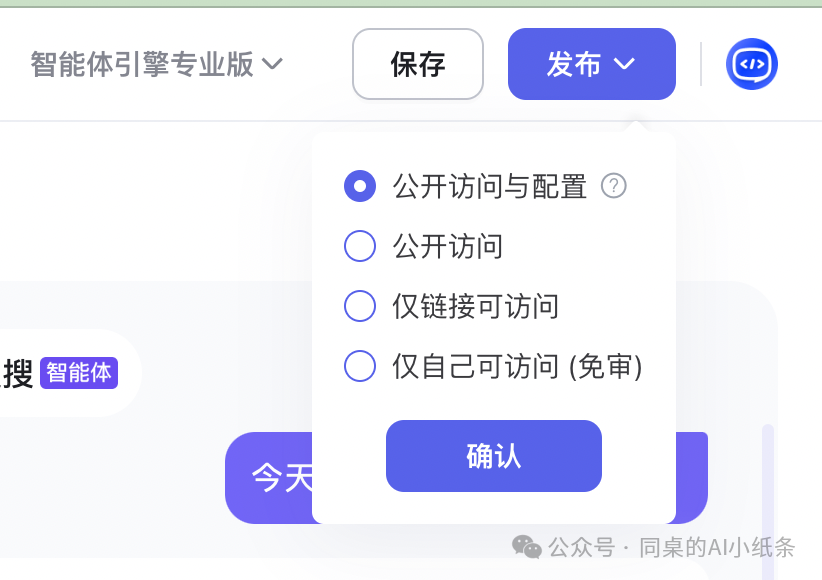Collapse the 发布 dropdown arrow
The image size is (822, 580).
626,64
